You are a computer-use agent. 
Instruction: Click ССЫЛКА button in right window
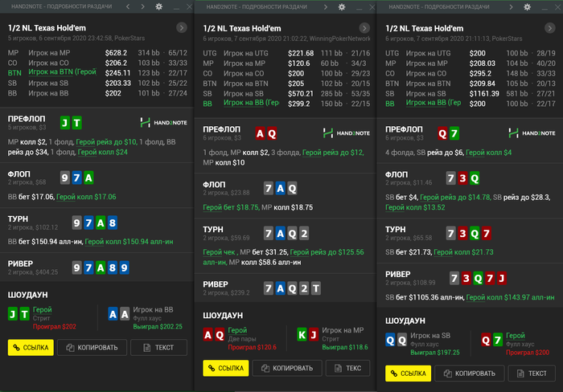click(x=409, y=374)
